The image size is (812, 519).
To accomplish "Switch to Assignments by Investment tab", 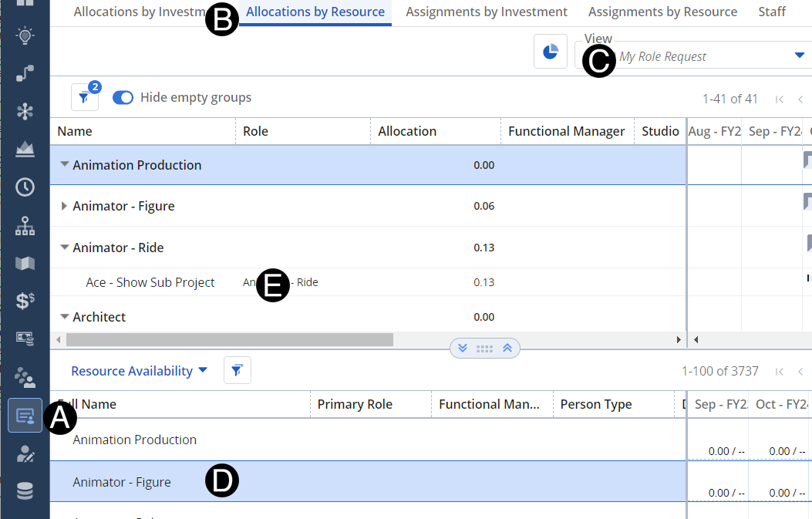I will click(486, 12).
